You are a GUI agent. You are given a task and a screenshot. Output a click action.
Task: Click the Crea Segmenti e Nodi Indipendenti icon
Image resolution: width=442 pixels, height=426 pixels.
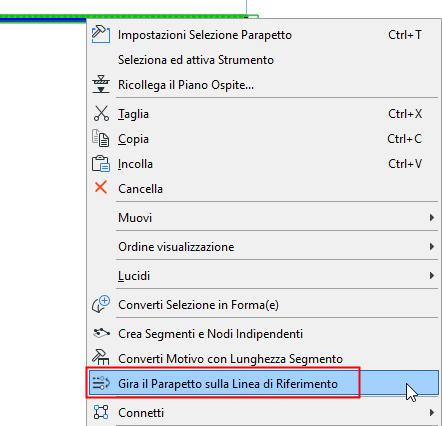(x=101, y=333)
